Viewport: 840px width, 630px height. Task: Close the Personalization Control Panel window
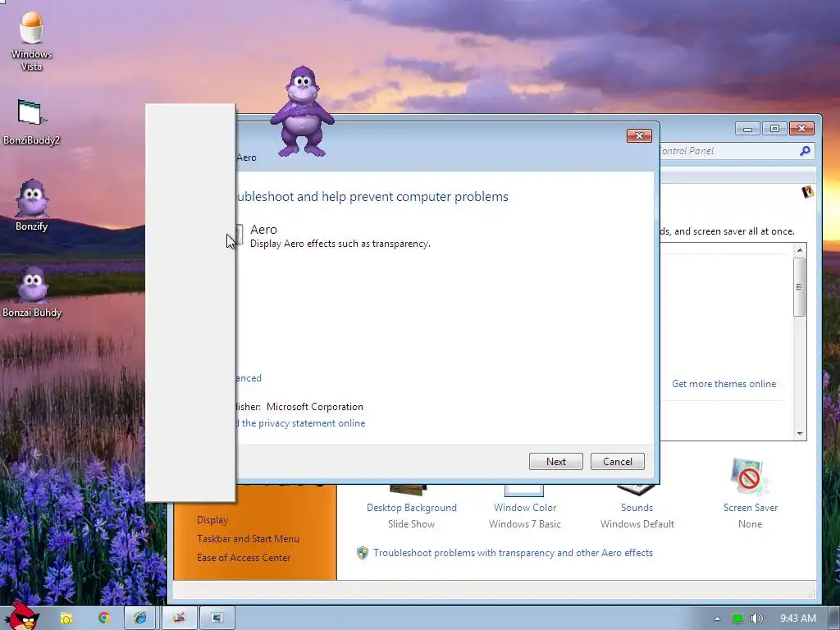802,129
